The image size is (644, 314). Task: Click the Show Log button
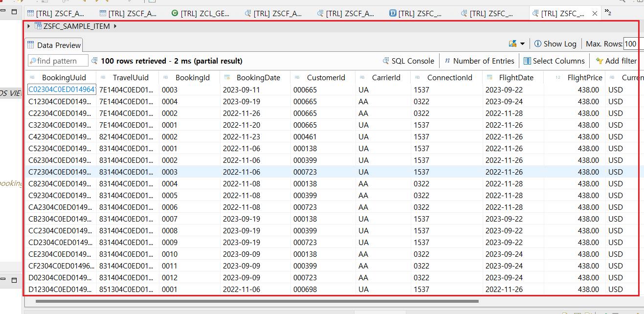coord(555,44)
